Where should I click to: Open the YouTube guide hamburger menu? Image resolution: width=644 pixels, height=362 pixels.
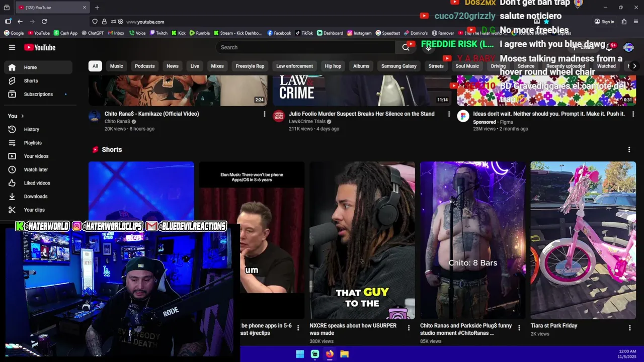tap(12, 47)
